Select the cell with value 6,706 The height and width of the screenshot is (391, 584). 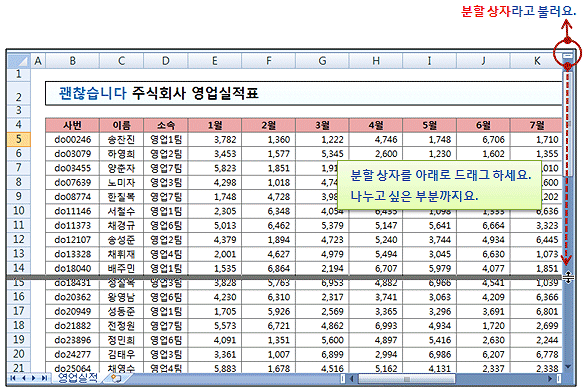[x=483, y=140]
